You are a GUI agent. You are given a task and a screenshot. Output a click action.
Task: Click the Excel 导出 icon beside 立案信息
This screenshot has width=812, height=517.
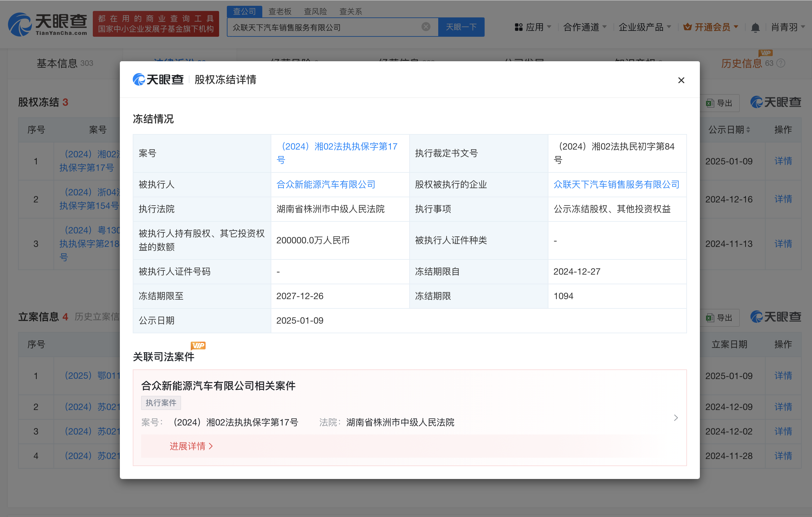pyautogui.click(x=710, y=318)
